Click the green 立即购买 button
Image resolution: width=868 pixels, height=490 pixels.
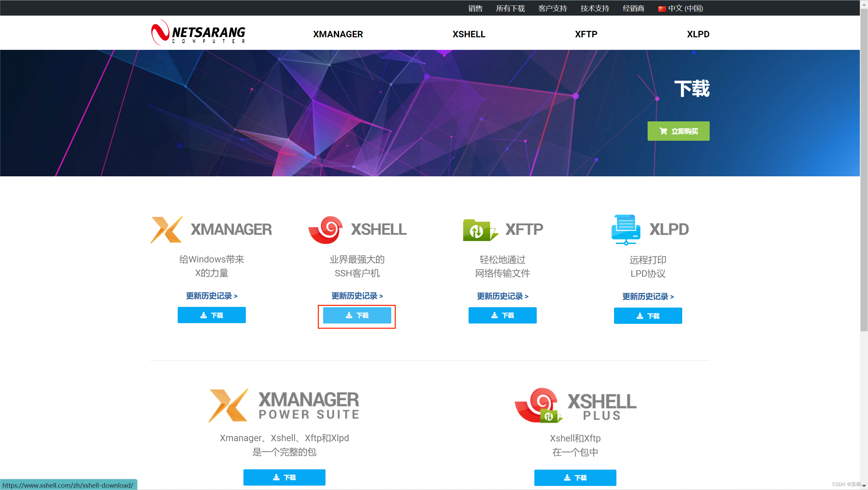coord(678,131)
